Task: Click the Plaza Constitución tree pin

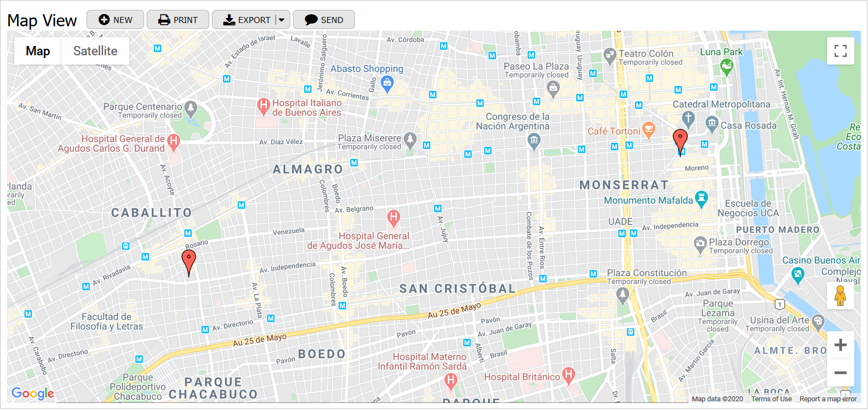Action: [623, 296]
